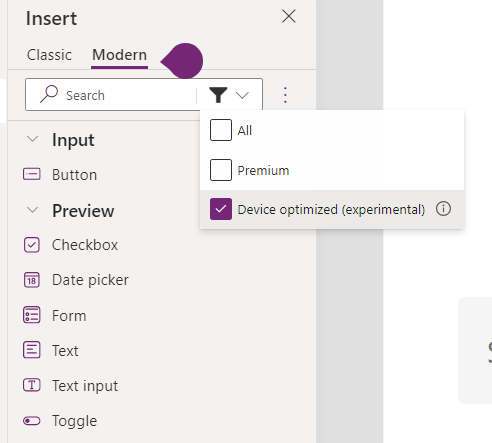Enable the Premium filter checkbox
This screenshot has width=492, height=443.
[x=221, y=170]
